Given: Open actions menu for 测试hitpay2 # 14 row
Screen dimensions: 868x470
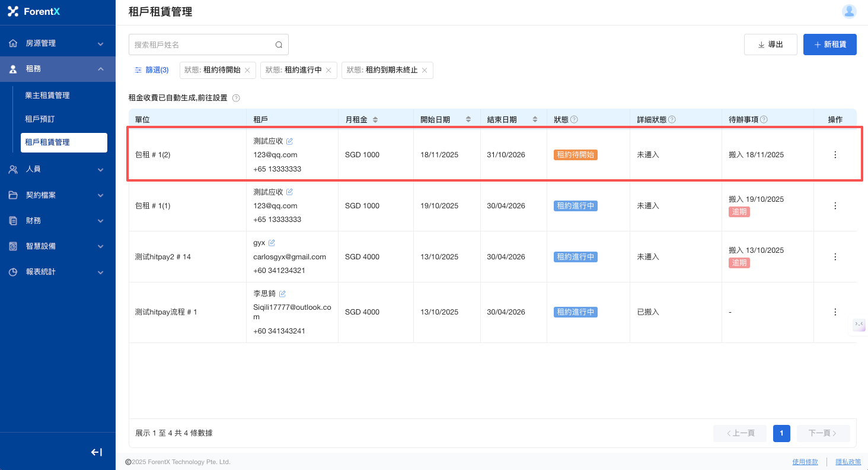Looking at the screenshot, I should click(x=835, y=257).
